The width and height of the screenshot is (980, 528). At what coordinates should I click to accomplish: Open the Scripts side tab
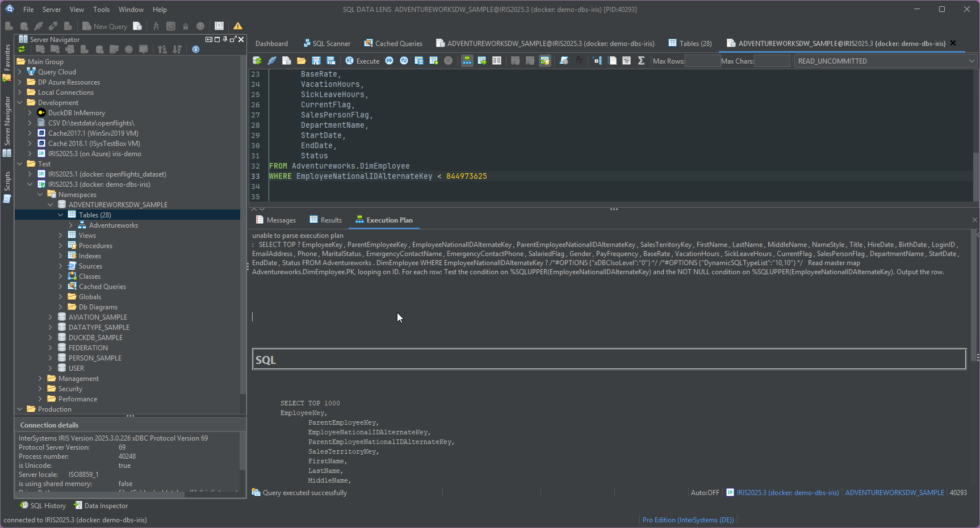pyautogui.click(x=7, y=187)
